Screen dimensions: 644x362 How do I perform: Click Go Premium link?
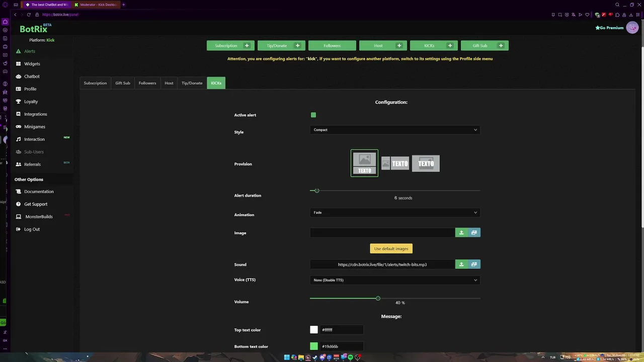[x=609, y=28]
